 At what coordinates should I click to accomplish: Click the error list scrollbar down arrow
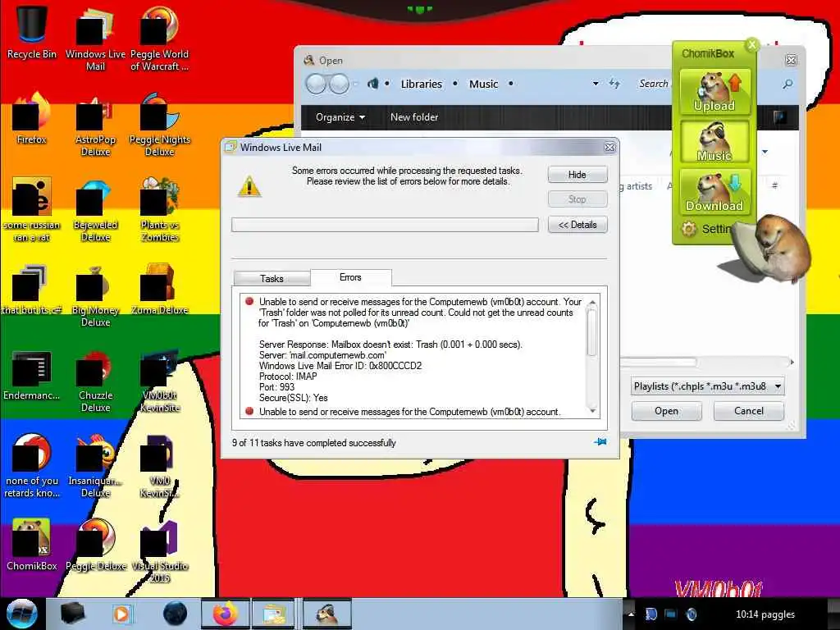point(592,411)
